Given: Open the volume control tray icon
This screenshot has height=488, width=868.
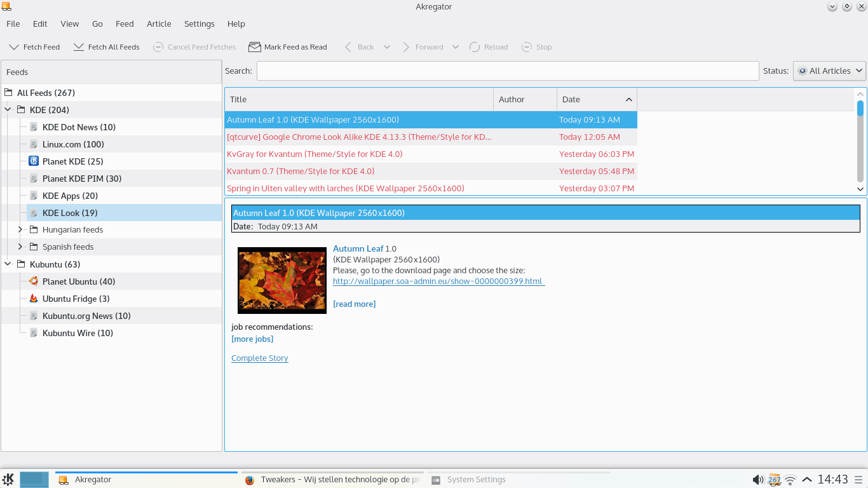Looking at the screenshot, I should tap(757, 480).
